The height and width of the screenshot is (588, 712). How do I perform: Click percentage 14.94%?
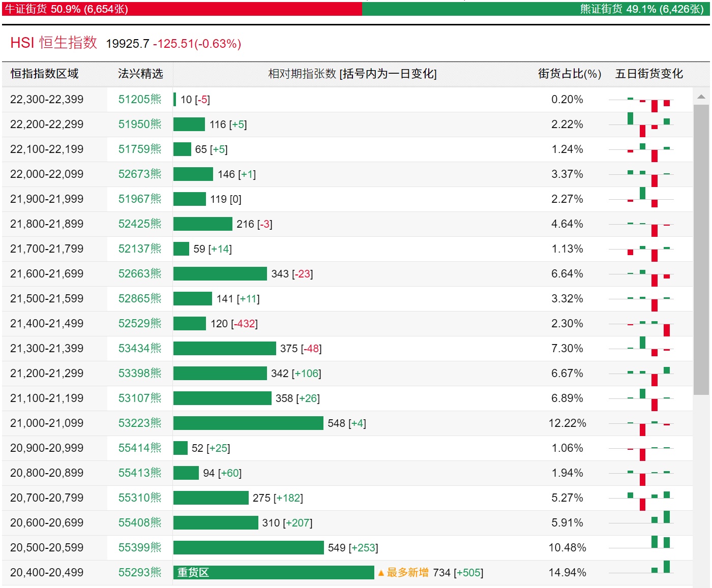click(x=567, y=572)
